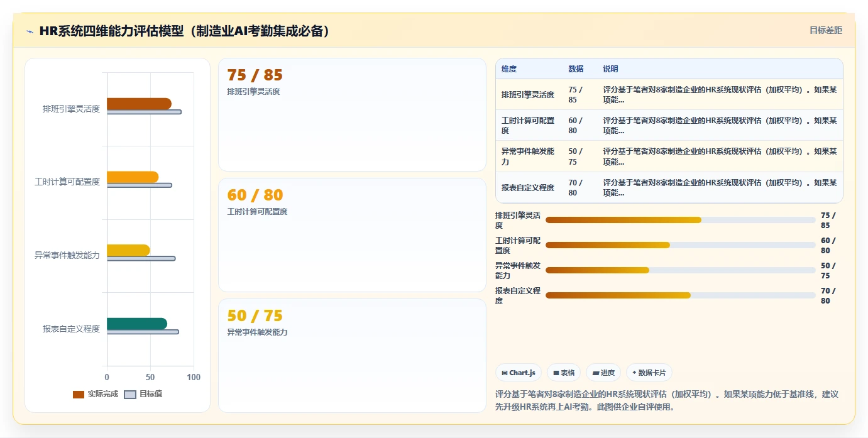Click the 工时计算可配置度 label under 60 / 80
The height and width of the screenshot is (438, 868).
(257, 212)
